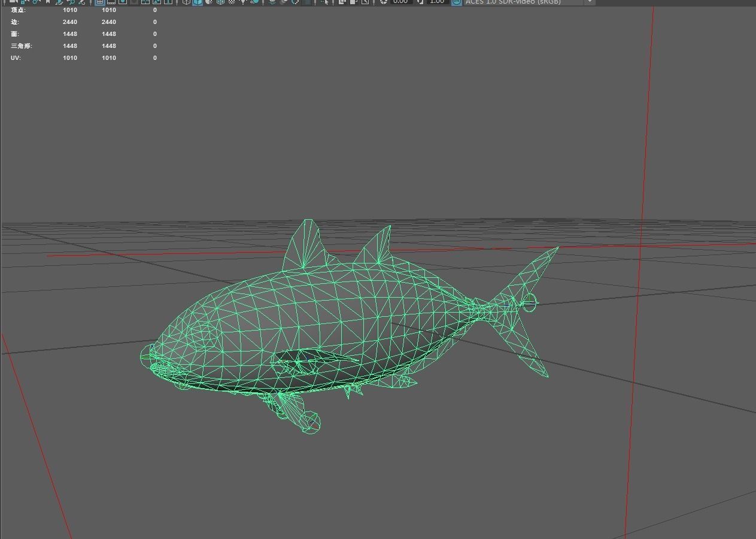The width and height of the screenshot is (756, 539).
Task: Open the ACES 1.0 SDR-video view transform dropdown
Action: [x=529, y=2]
